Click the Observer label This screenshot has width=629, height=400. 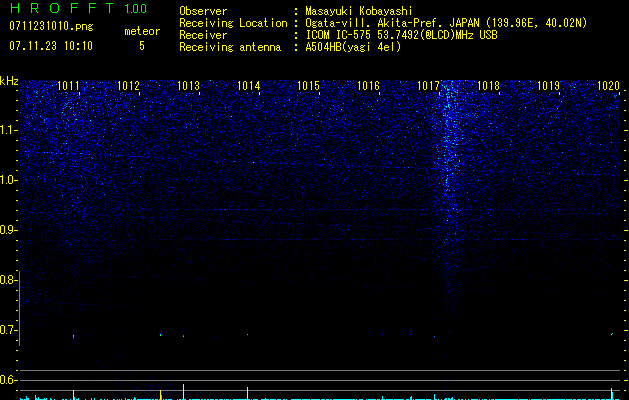pos(203,11)
